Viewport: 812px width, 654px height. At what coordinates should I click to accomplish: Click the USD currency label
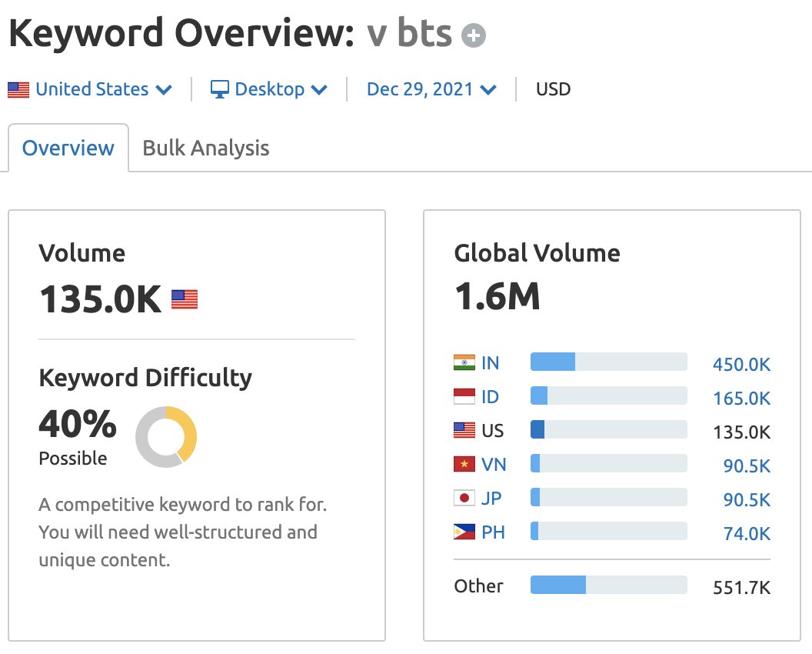[553, 89]
